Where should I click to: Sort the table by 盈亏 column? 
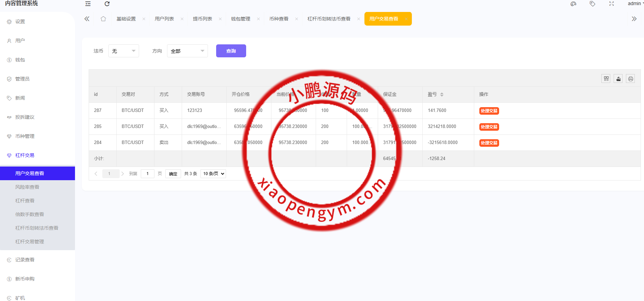[442, 95]
